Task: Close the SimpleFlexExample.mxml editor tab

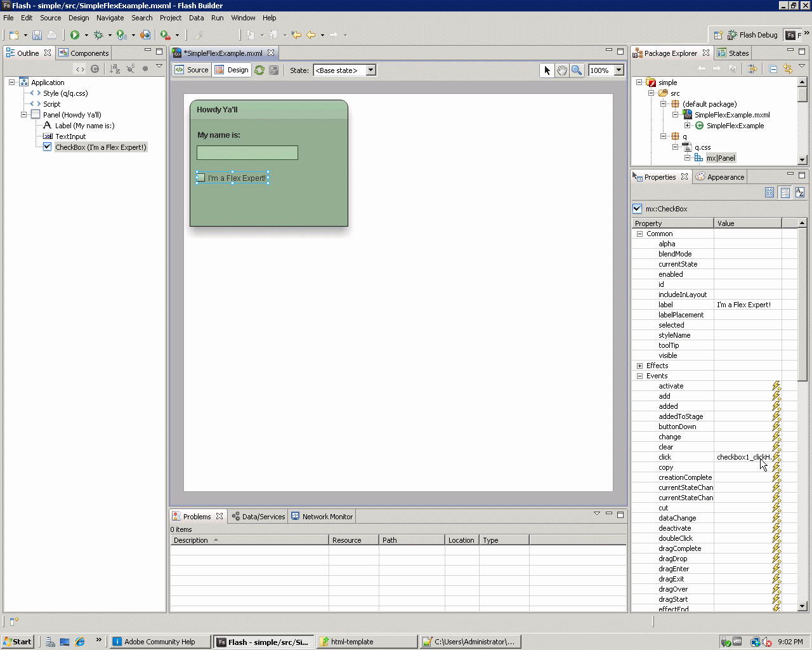Action: (x=271, y=53)
